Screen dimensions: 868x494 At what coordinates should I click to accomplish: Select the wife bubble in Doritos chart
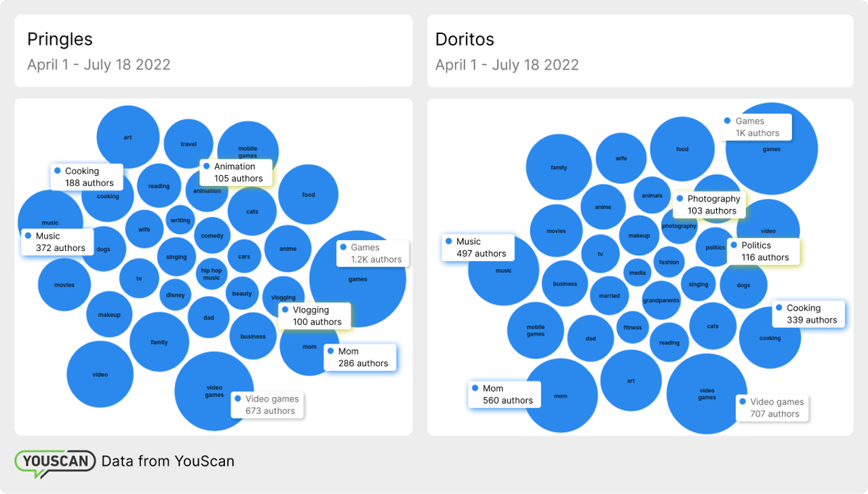(x=621, y=158)
